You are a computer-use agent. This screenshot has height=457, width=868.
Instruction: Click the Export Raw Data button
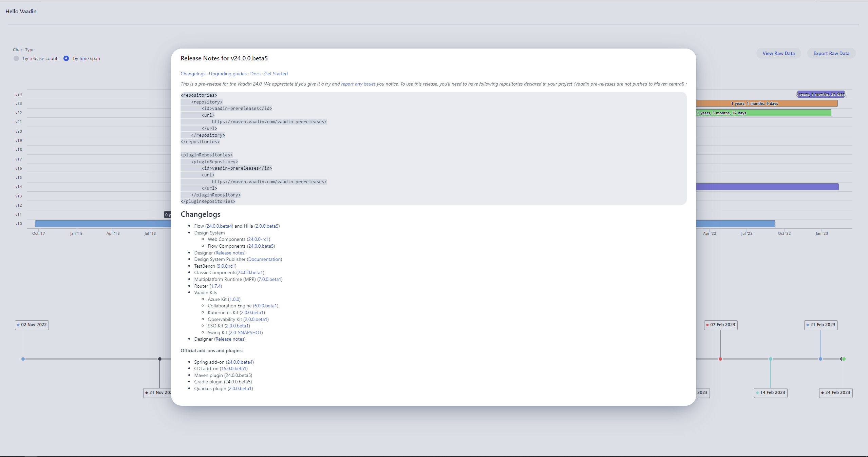click(831, 53)
